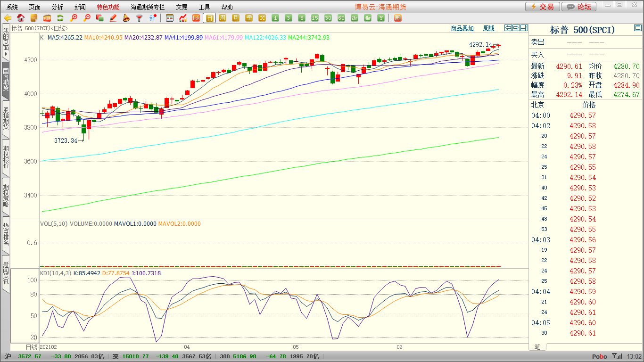
Task: Select the 1-minute period button
Action: [275, 18]
